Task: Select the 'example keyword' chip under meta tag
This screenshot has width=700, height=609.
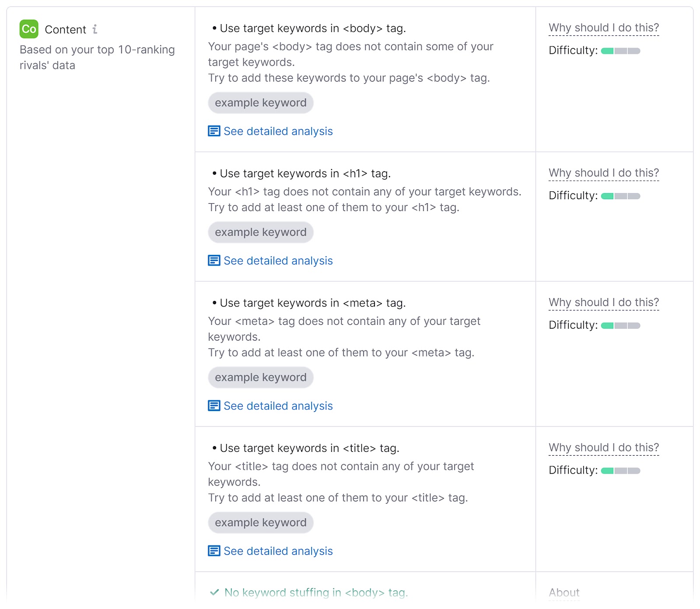Action: (260, 377)
